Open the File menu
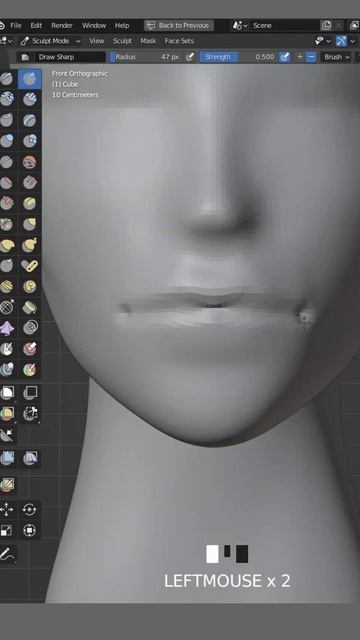This screenshot has height=640, width=360. (x=16, y=25)
